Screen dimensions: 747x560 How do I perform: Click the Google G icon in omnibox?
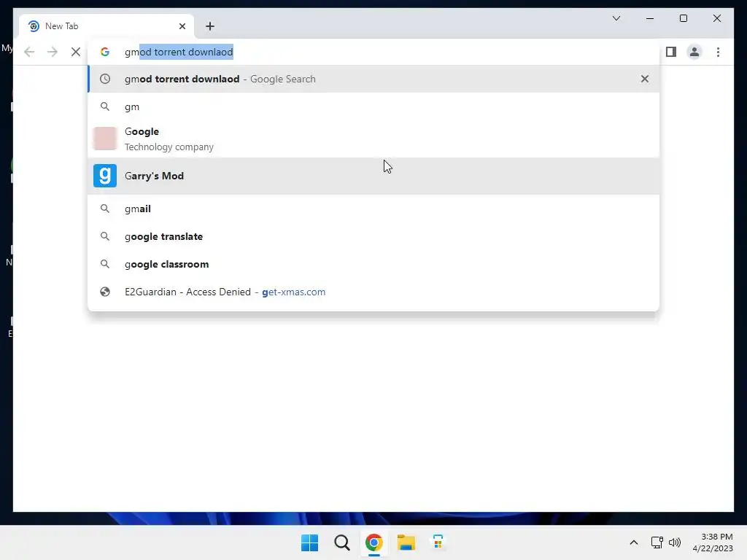coord(105,52)
